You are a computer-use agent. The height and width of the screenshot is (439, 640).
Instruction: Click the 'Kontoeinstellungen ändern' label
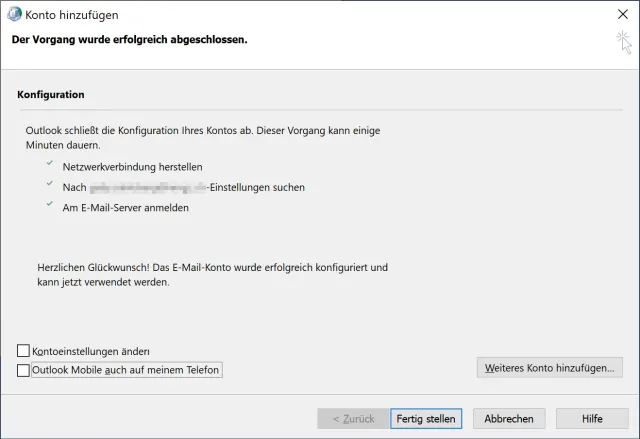[x=91, y=351]
